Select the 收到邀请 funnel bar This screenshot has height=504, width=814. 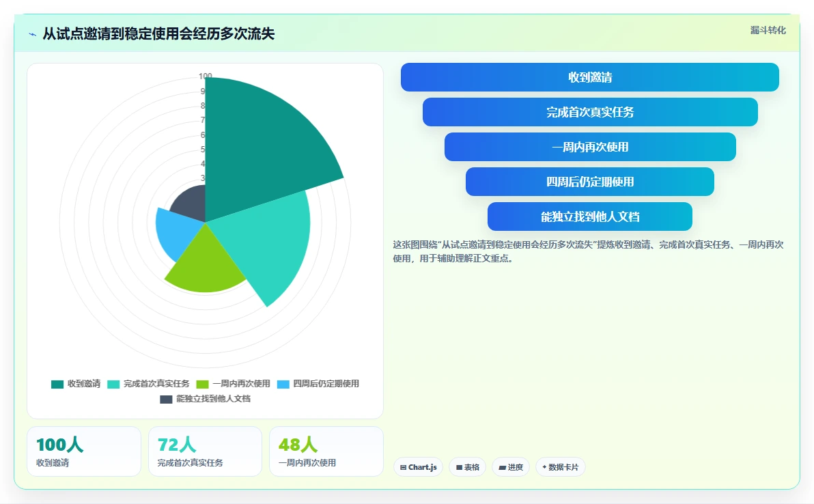click(x=590, y=77)
